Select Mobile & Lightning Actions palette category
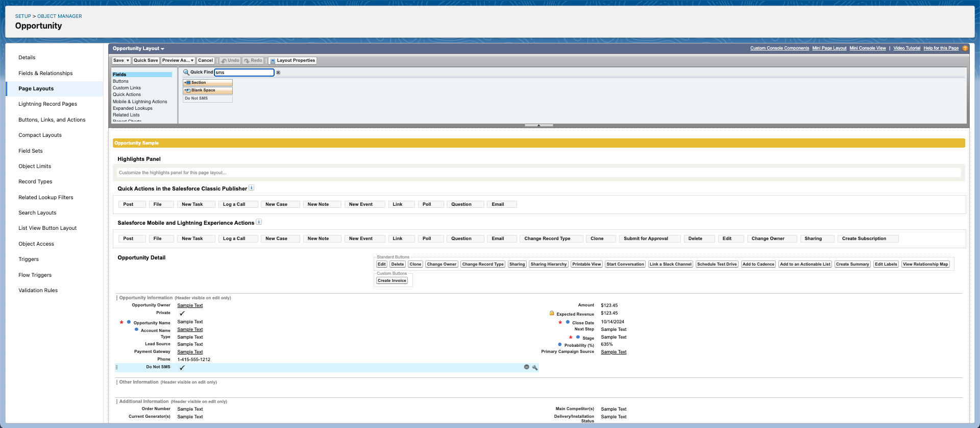The width and height of the screenshot is (980, 428). point(140,102)
